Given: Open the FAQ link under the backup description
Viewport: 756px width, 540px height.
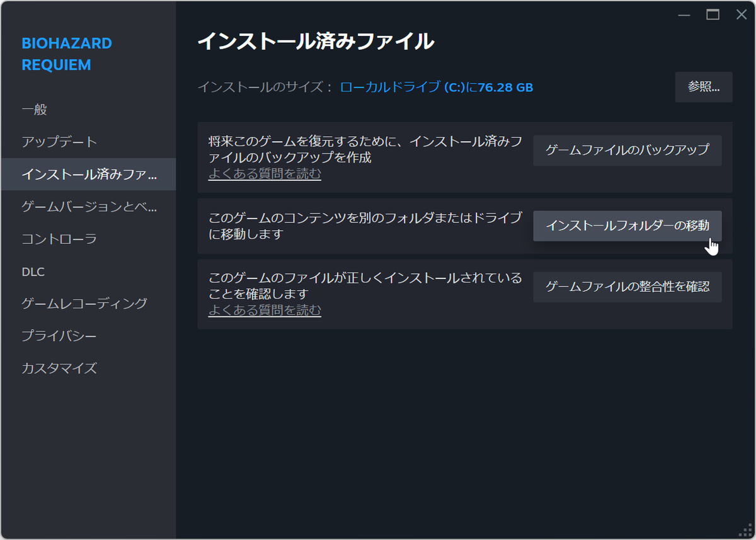Looking at the screenshot, I should pyautogui.click(x=265, y=174).
